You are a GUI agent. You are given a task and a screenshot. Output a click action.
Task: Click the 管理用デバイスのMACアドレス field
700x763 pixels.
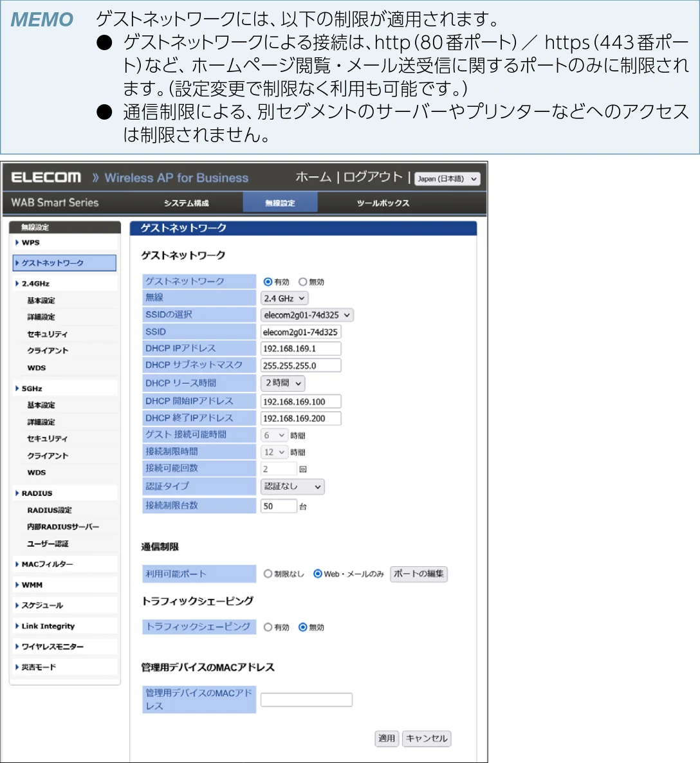click(306, 700)
